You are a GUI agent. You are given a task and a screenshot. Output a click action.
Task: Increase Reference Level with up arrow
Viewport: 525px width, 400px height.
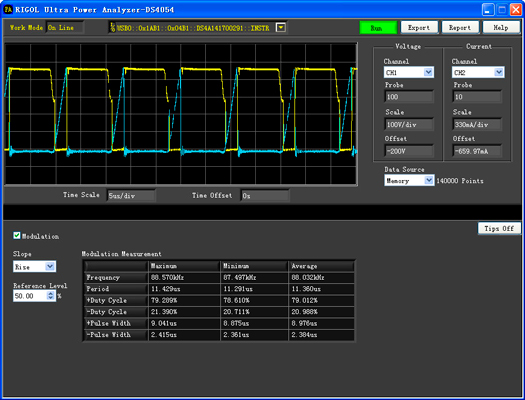[x=51, y=293]
